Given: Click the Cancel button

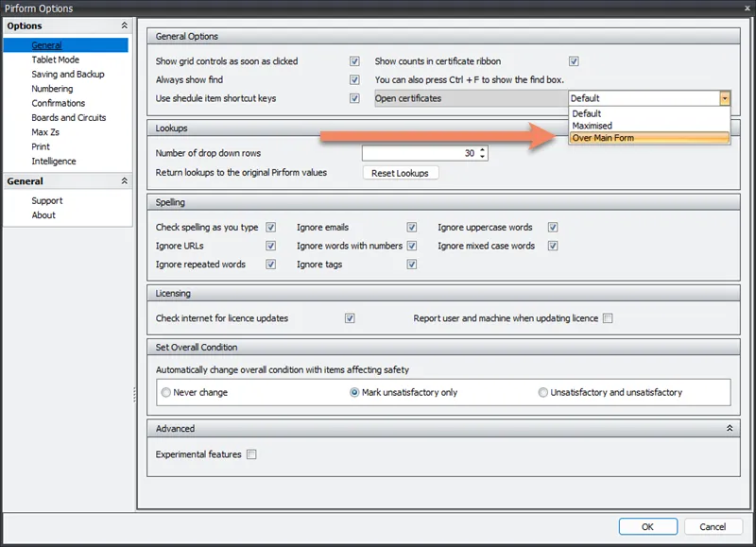Looking at the screenshot, I should tap(713, 526).
